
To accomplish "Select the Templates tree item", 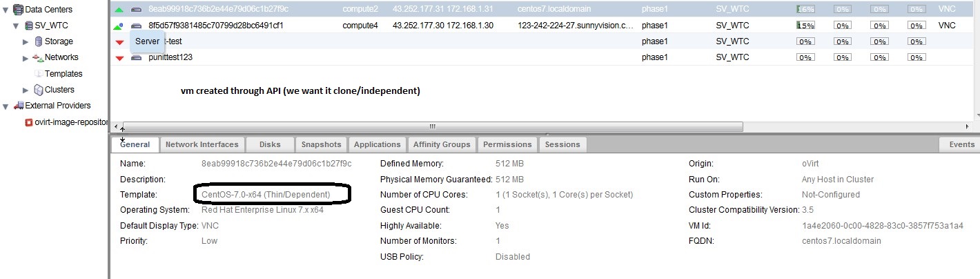I will point(63,74).
